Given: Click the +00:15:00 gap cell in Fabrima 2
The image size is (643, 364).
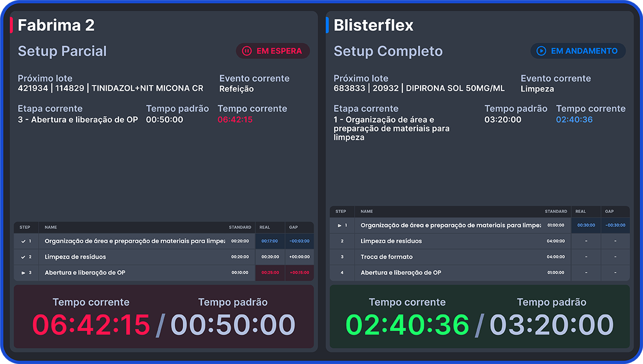Looking at the screenshot, I should coord(299,273).
